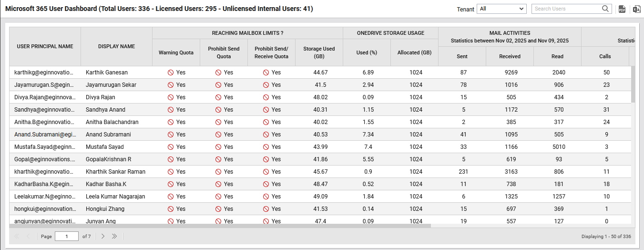Image resolution: width=644 pixels, height=250 pixels.
Task: Click Mustafa Sayad's Prohibit Send/Receive Quota icon
Action: [x=266, y=147]
